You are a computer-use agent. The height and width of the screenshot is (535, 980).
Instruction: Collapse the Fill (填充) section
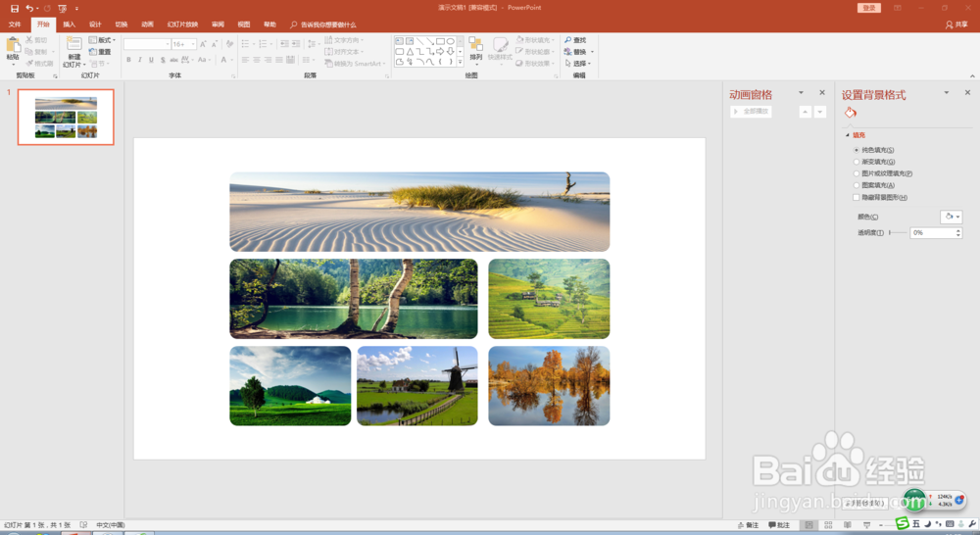tap(848, 135)
